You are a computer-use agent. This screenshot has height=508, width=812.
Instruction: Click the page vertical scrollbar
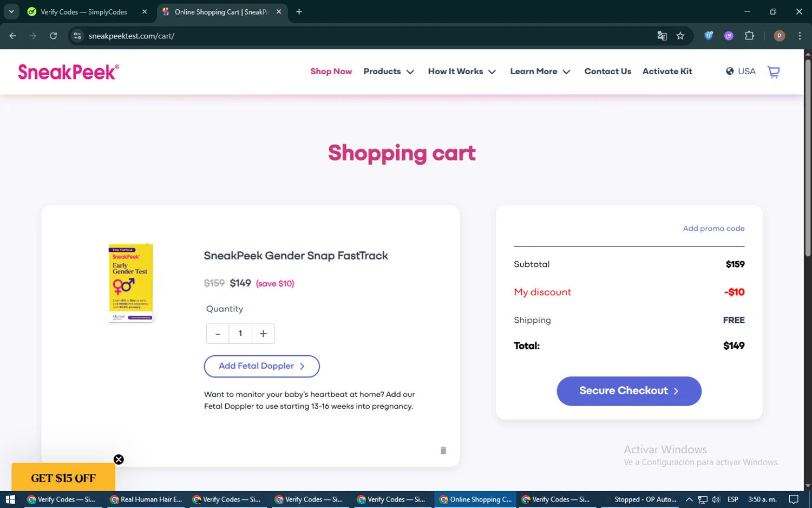pos(808,157)
